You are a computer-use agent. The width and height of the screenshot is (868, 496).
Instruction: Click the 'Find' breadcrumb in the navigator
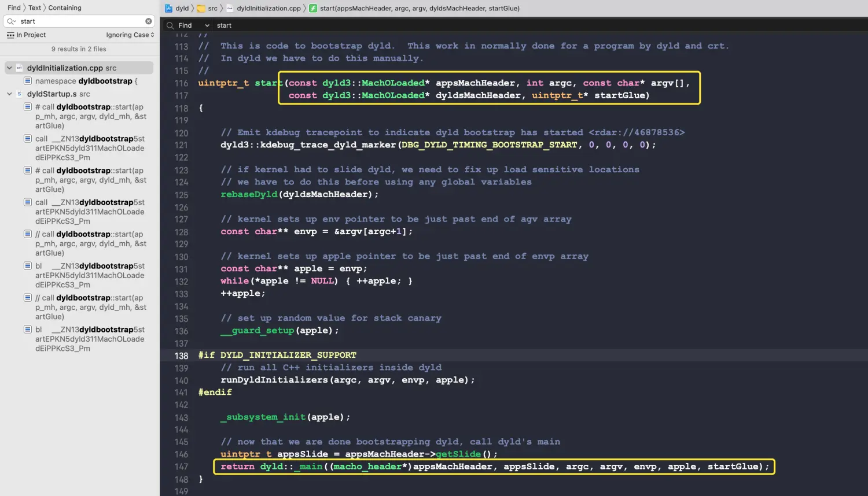pos(14,8)
